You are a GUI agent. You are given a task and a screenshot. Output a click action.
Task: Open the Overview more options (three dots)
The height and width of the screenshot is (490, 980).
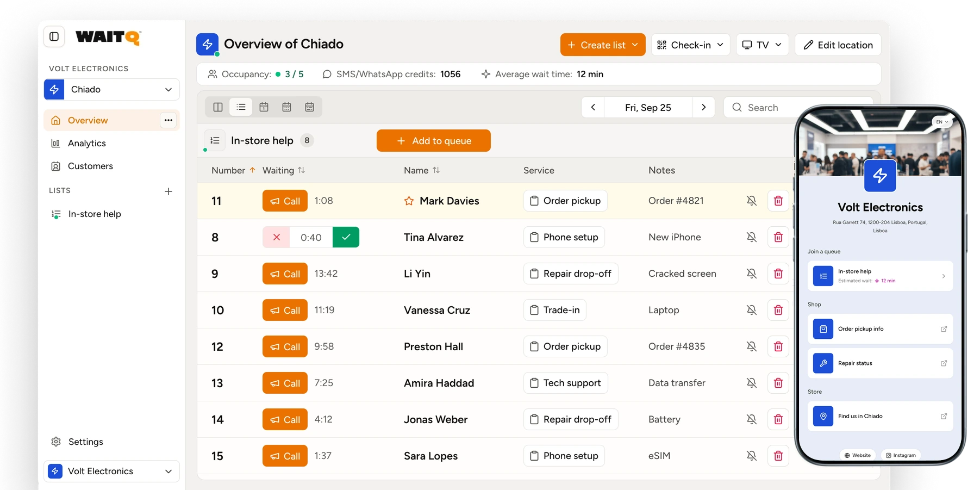(x=168, y=120)
